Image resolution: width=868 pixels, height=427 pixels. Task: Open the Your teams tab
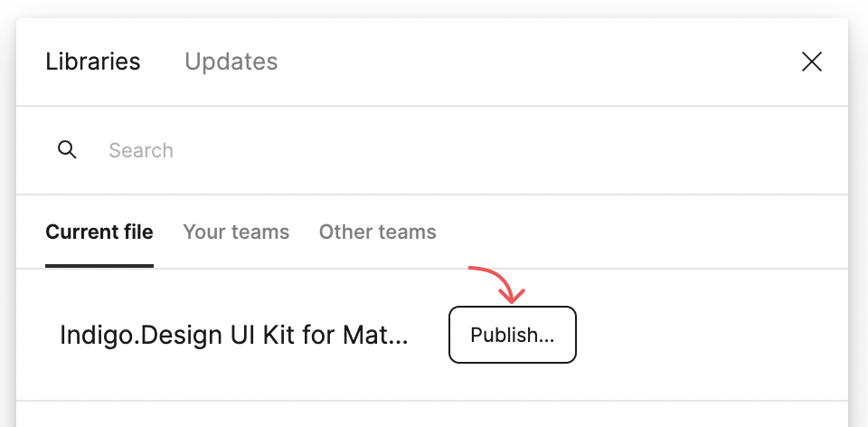pos(236,232)
